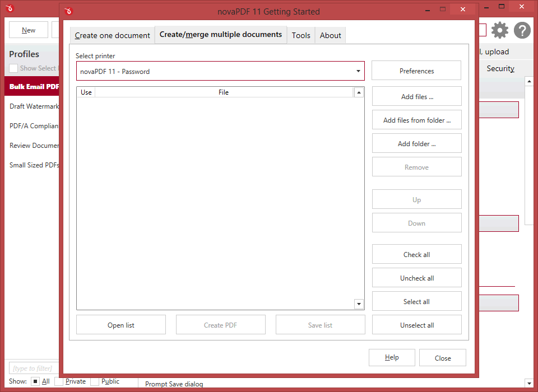Sort by Use column header
538x392 pixels.
point(86,92)
